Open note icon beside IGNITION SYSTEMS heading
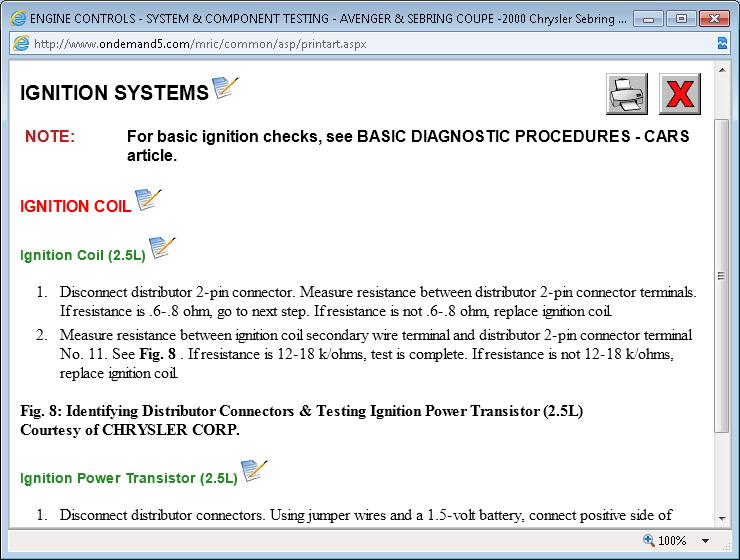 225,87
